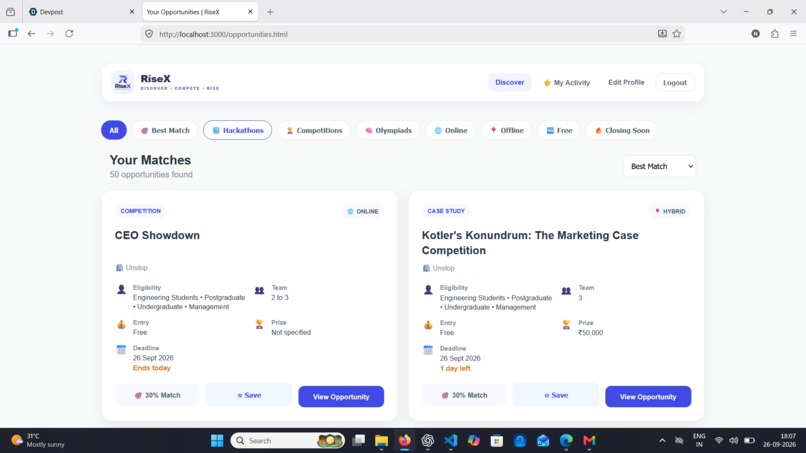Filter by Free entry
806x453 pixels.
pos(559,130)
